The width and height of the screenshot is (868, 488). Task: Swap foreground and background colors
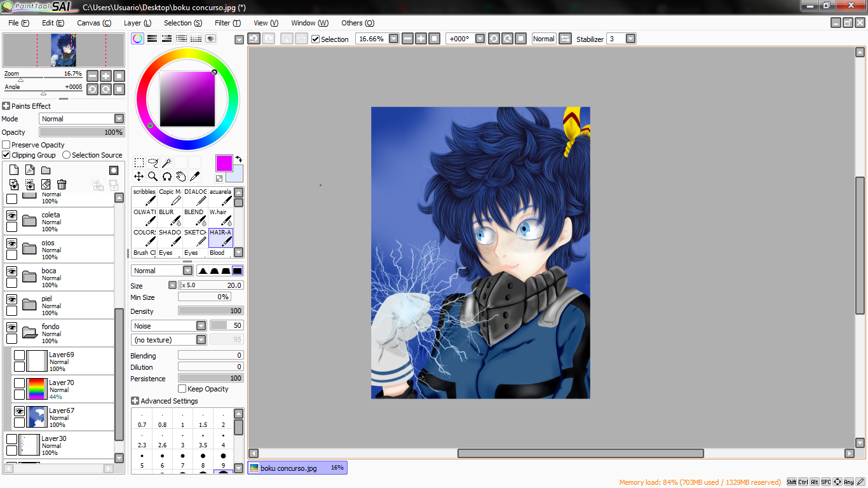coord(238,159)
